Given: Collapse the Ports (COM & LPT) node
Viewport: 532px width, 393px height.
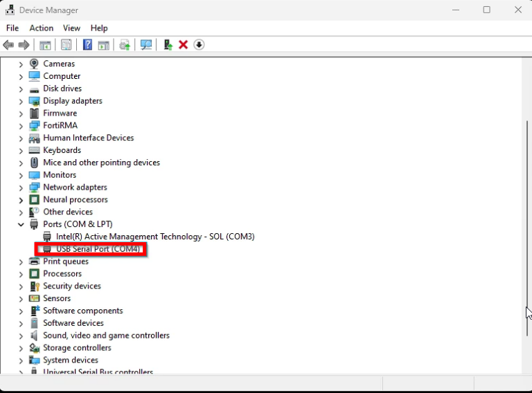Looking at the screenshot, I should (21, 224).
